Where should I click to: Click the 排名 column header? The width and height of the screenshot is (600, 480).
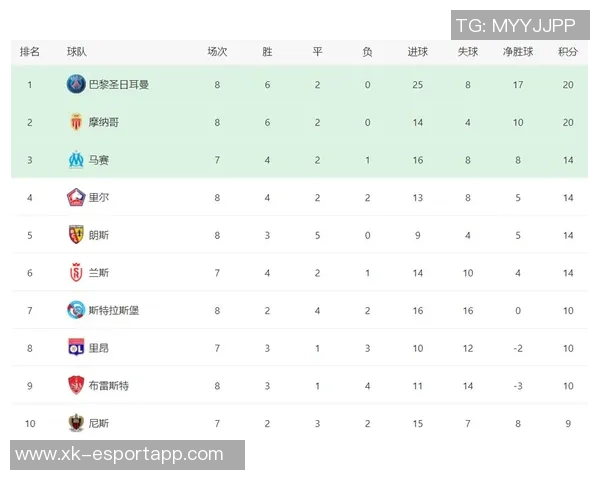[x=30, y=51]
